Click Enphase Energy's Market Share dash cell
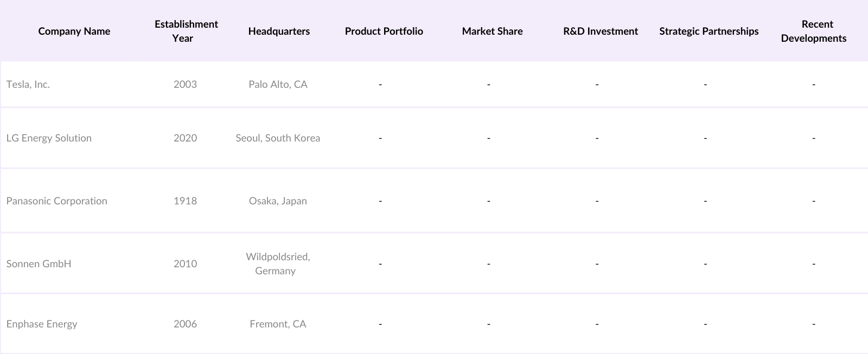This screenshot has height=354, width=868. (489, 324)
